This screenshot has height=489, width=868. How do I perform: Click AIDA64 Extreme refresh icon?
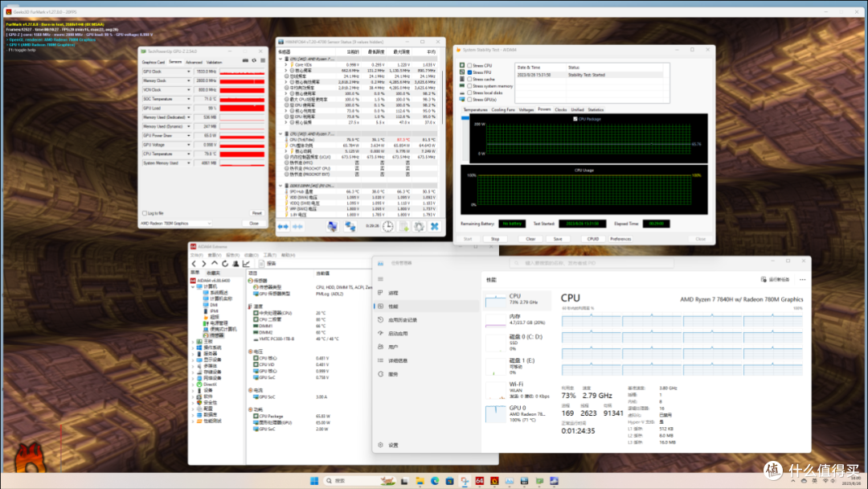[x=225, y=264]
